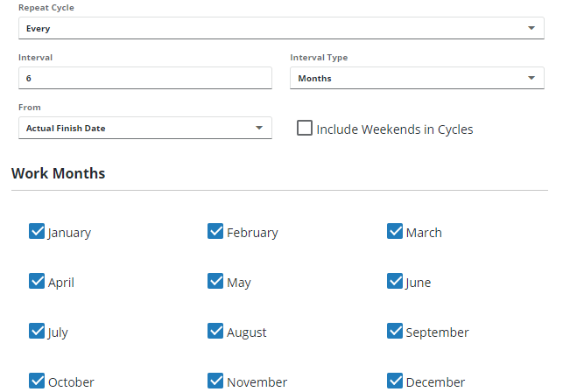
Task: Uncheck the January work month checkbox
Action: (37, 231)
